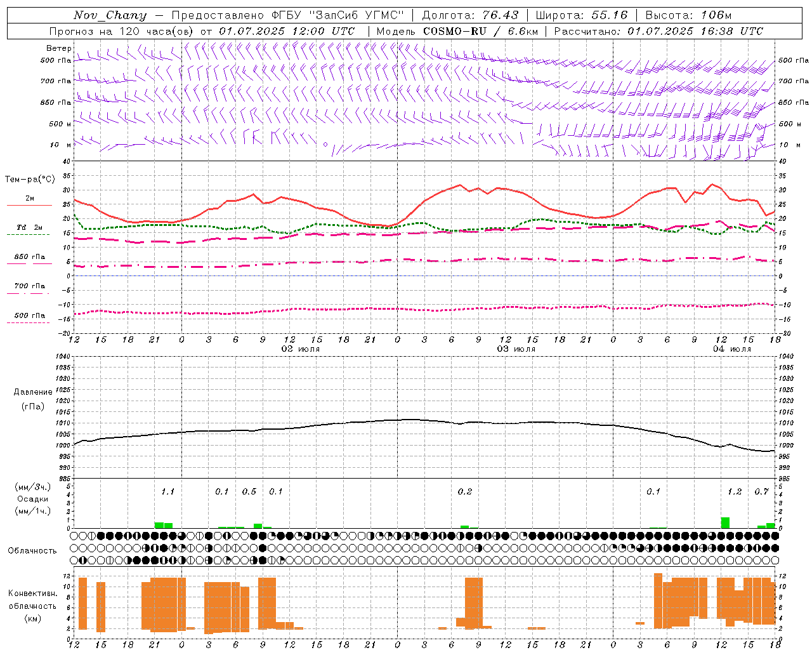Click the "Ветер" wind panel label
Image resolution: width=812 pixels, height=650 pixels.
click(58, 48)
